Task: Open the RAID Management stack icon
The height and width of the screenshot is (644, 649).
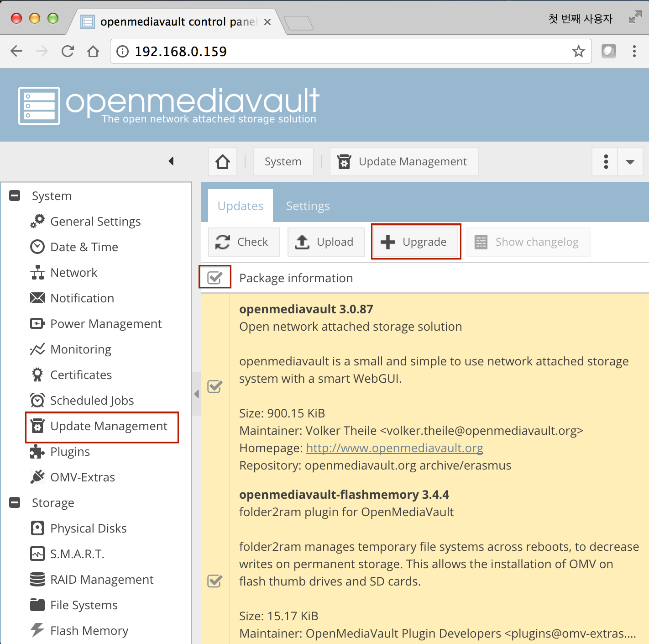Action: [x=37, y=579]
